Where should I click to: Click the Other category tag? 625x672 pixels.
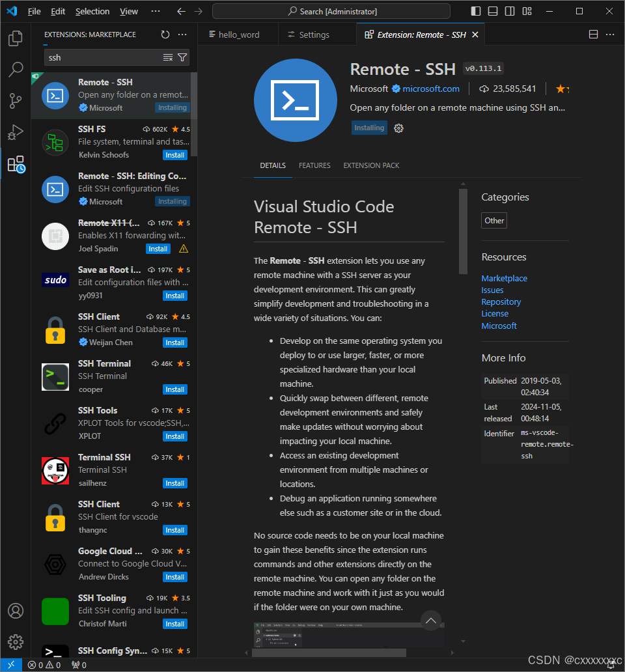[494, 221]
